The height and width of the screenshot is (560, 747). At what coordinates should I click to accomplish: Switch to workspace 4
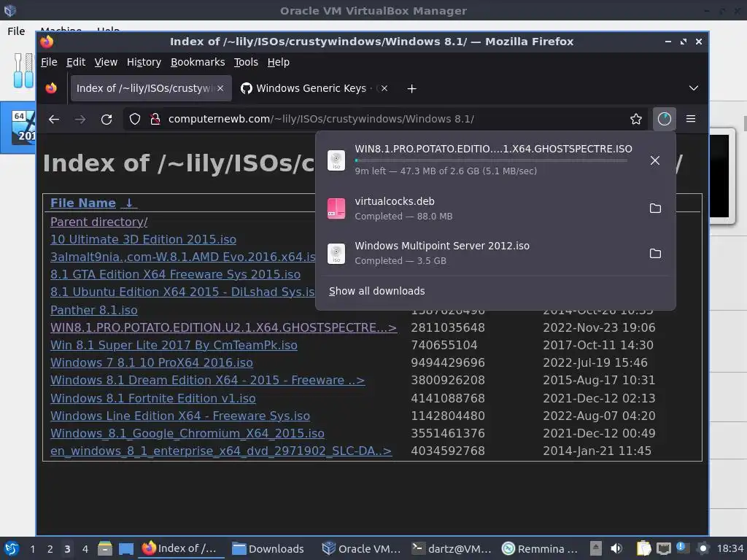pos(85,549)
